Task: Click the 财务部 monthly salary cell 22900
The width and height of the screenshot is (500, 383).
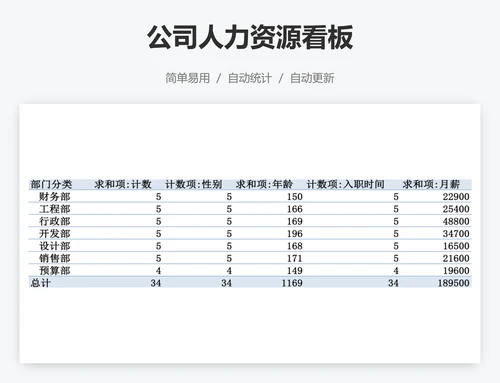Action: pyautogui.click(x=456, y=197)
